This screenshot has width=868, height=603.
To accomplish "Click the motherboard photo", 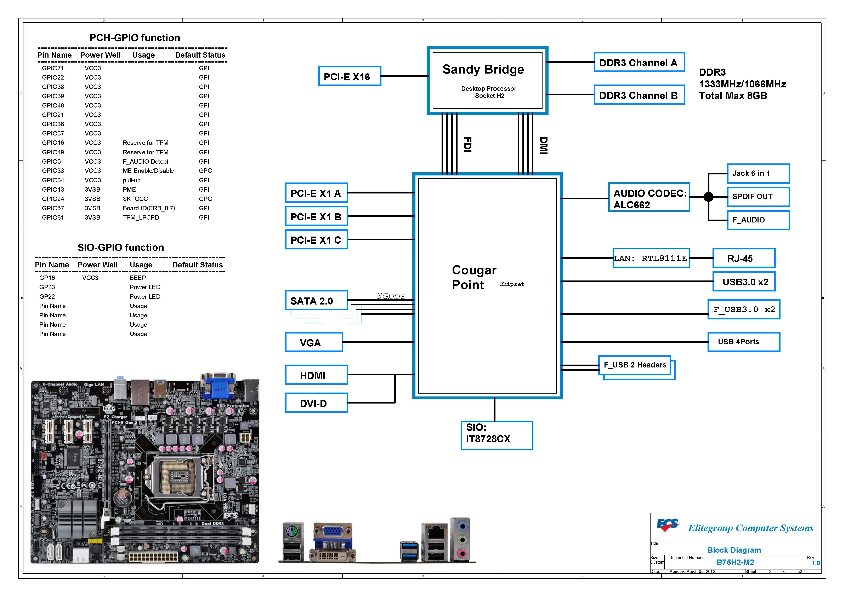I will (145, 469).
